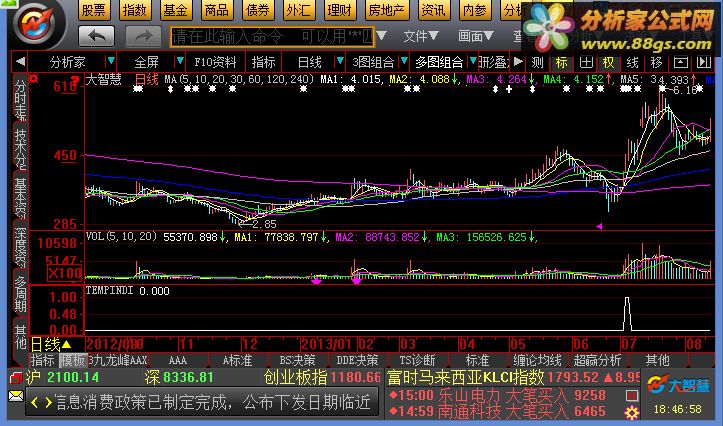Expand the 全屏 dropdown arrow
723x426 pixels.
point(180,61)
